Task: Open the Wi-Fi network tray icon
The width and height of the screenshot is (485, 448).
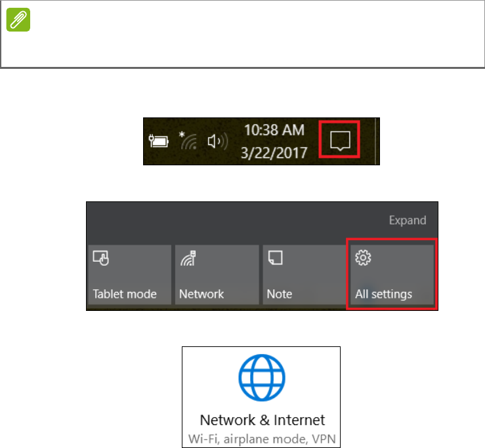Action: pyautogui.click(x=188, y=140)
